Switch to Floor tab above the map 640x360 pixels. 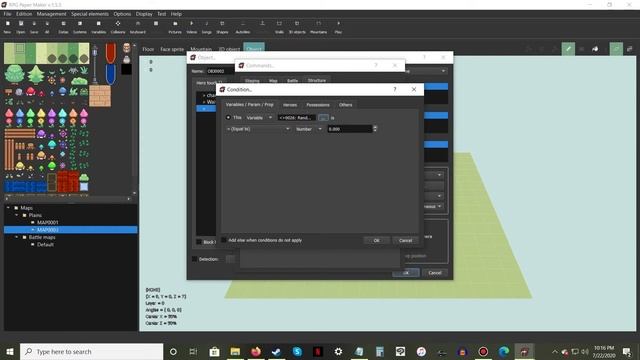(148, 49)
